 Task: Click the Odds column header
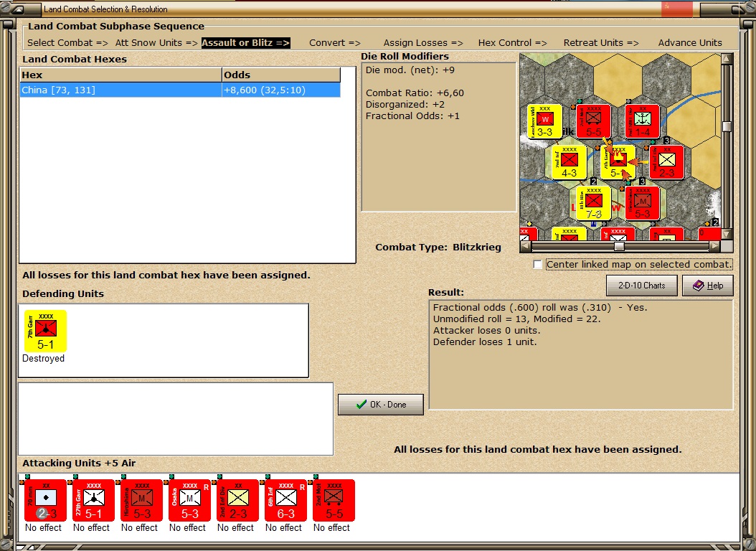(x=281, y=75)
